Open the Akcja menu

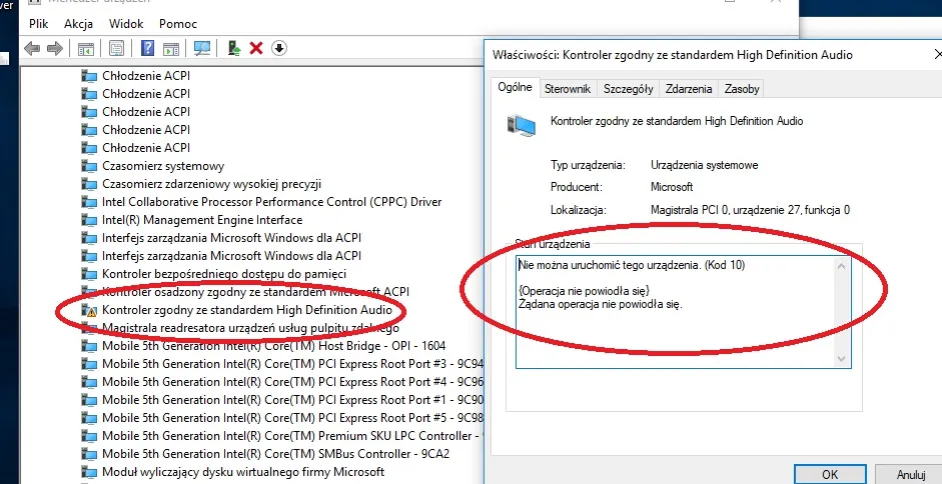pos(79,24)
